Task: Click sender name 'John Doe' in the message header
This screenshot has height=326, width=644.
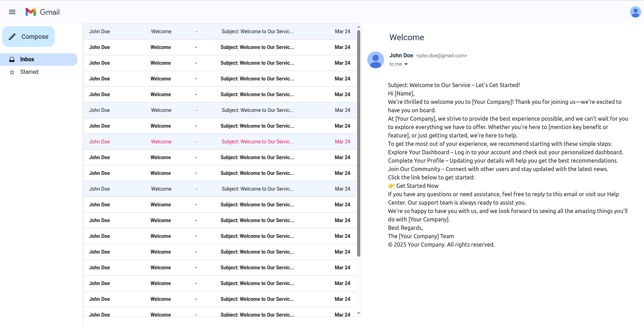Action: point(401,55)
